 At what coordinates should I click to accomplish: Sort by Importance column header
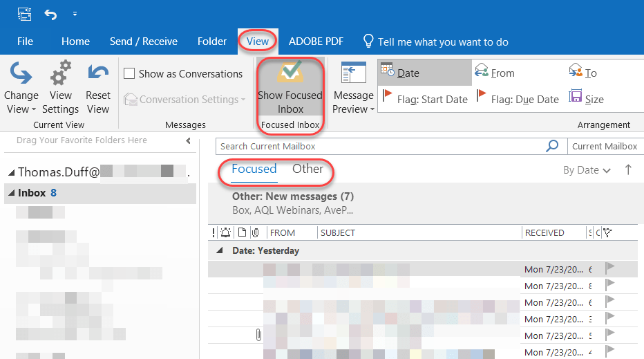[213, 232]
